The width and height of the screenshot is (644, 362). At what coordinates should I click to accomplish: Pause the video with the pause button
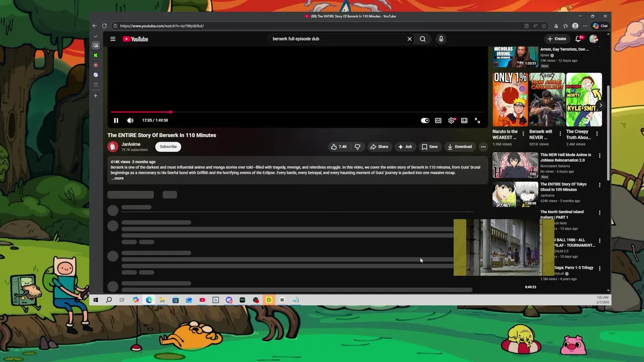[x=116, y=120]
